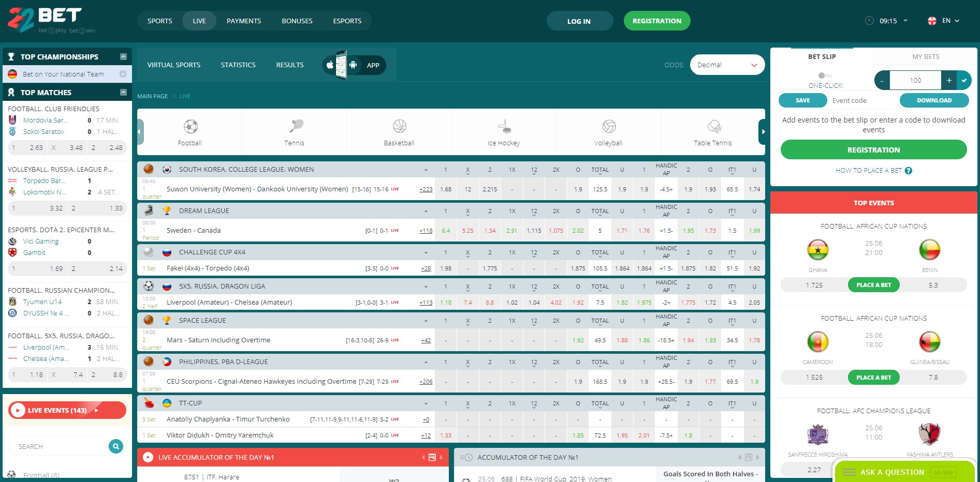The width and height of the screenshot is (980, 482).
Task: Open Live Events (143) button
Action: (x=67, y=410)
